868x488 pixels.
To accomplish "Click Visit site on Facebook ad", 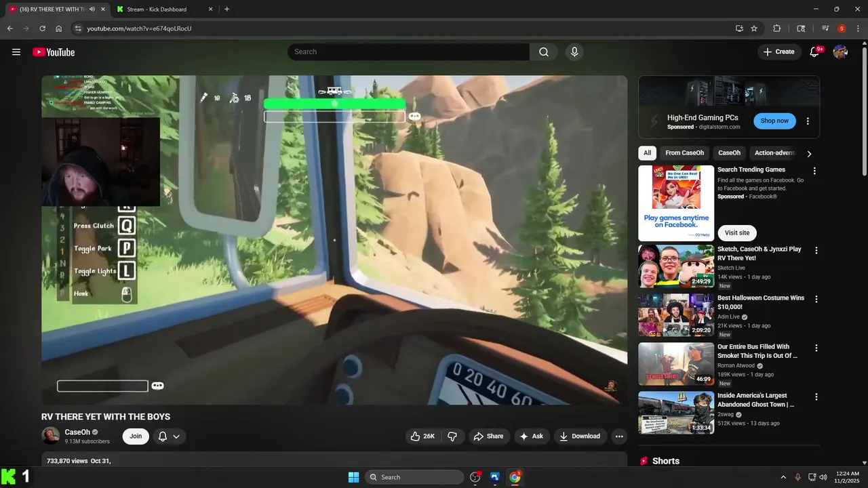I will point(736,233).
